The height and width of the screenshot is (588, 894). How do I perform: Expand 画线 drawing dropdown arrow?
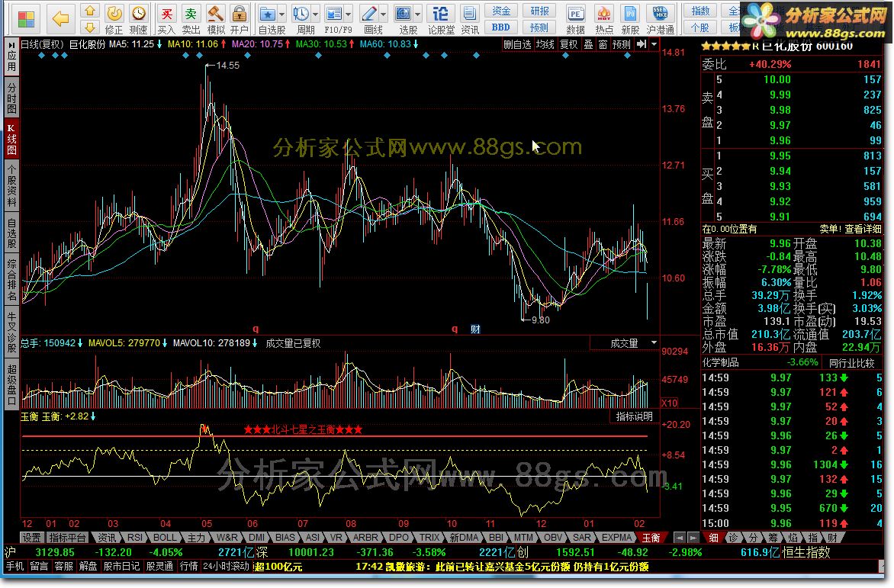click(384, 14)
